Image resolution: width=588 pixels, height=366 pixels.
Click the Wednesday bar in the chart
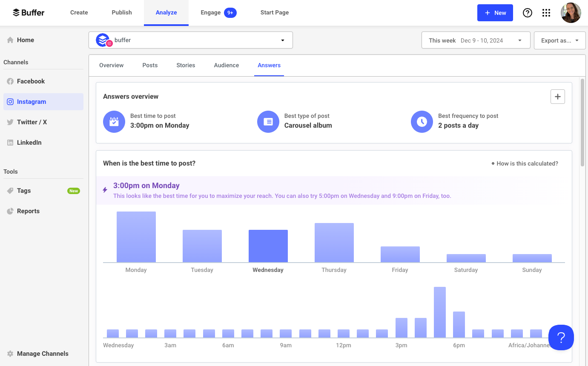(268, 246)
